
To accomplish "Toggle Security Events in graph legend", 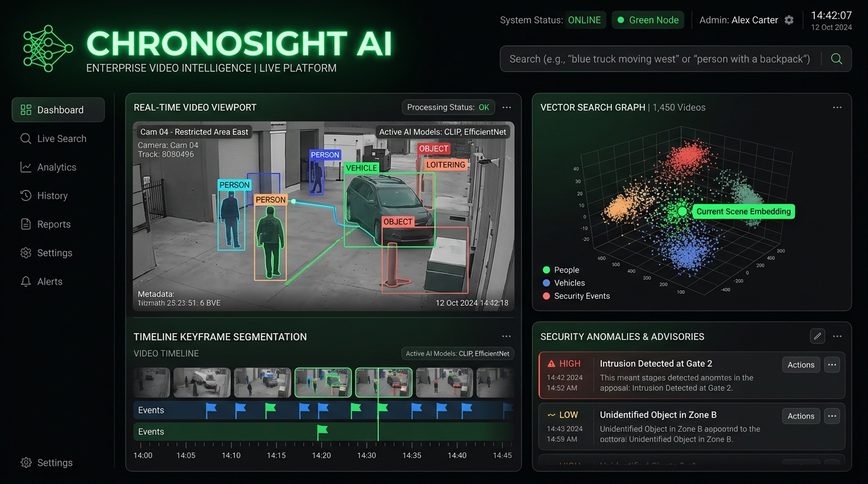I will pos(576,296).
